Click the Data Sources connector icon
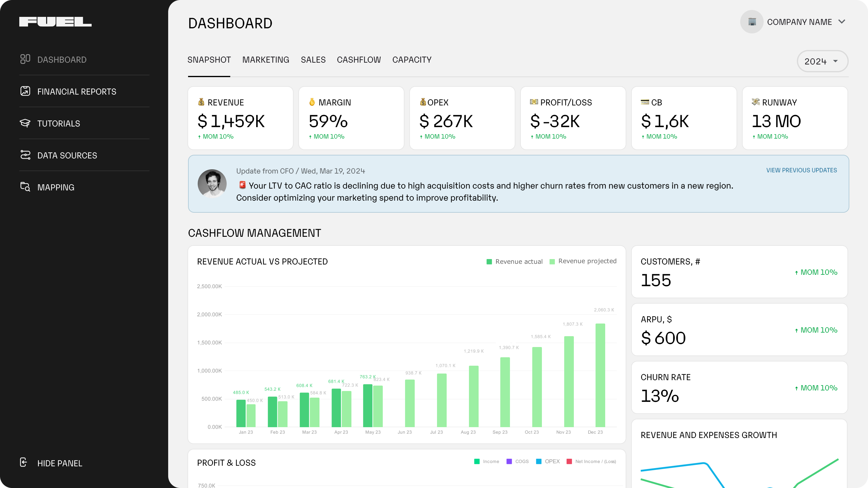The image size is (868, 488). [x=25, y=155]
